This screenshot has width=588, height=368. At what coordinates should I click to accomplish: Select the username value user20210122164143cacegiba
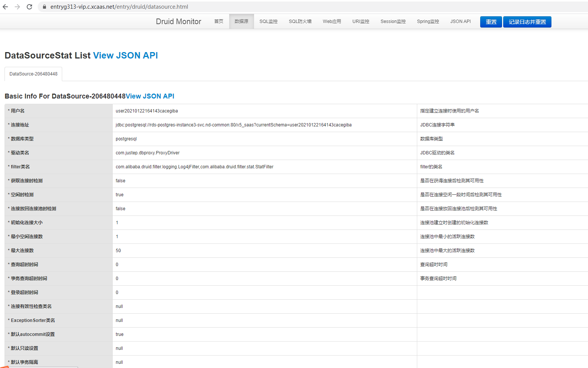[147, 111]
